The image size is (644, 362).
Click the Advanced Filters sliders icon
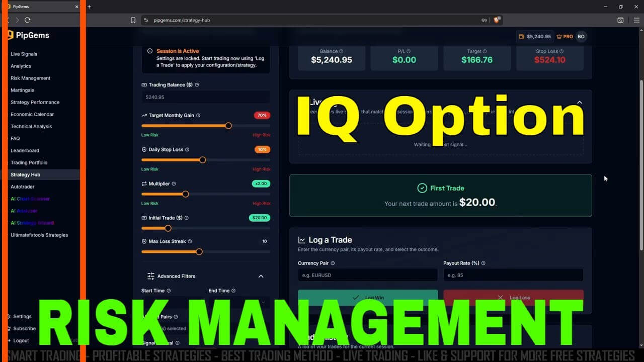coord(151,276)
